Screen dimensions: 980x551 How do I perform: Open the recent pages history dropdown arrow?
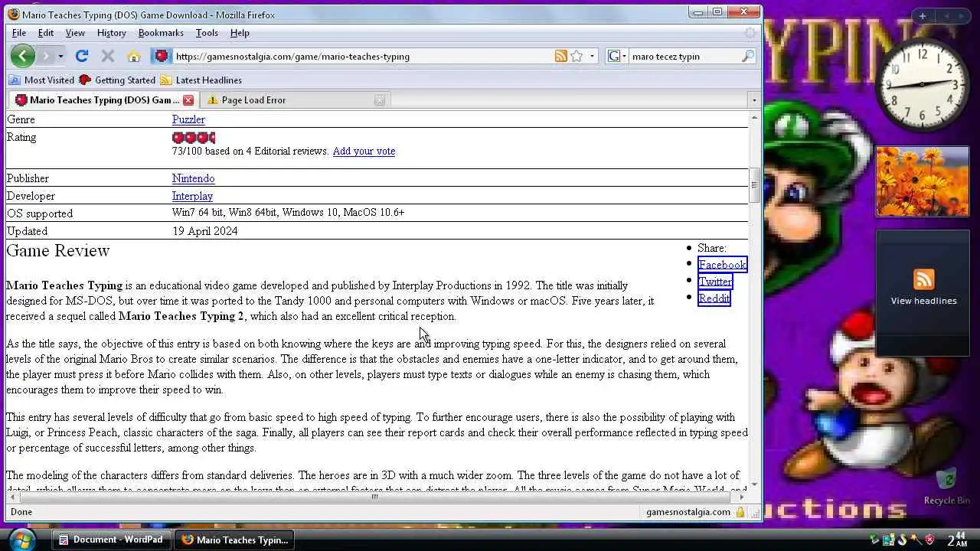pyautogui.click(x=60, y=57)
